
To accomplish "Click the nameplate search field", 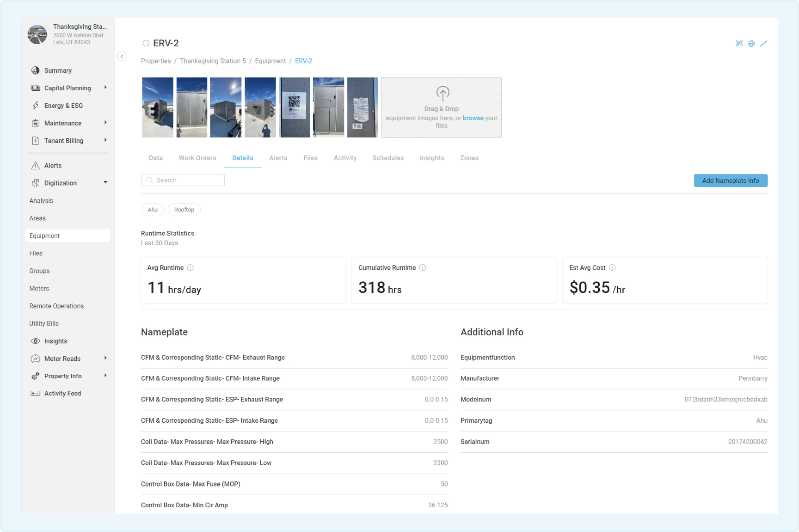I will [183, 180].
